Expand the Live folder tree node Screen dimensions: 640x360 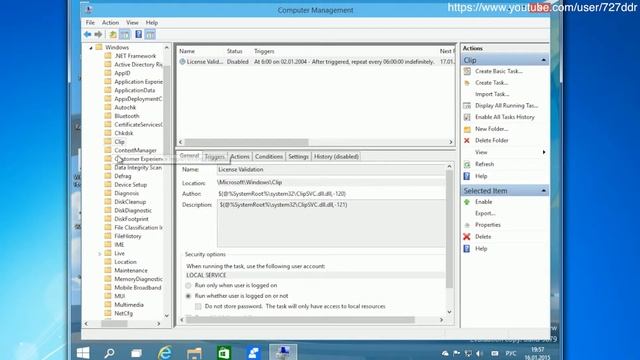100,254
